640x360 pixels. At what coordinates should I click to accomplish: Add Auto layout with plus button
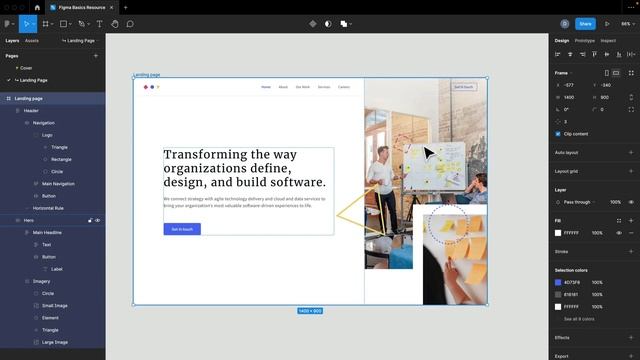pyautogui.click(x=631, y=152)
